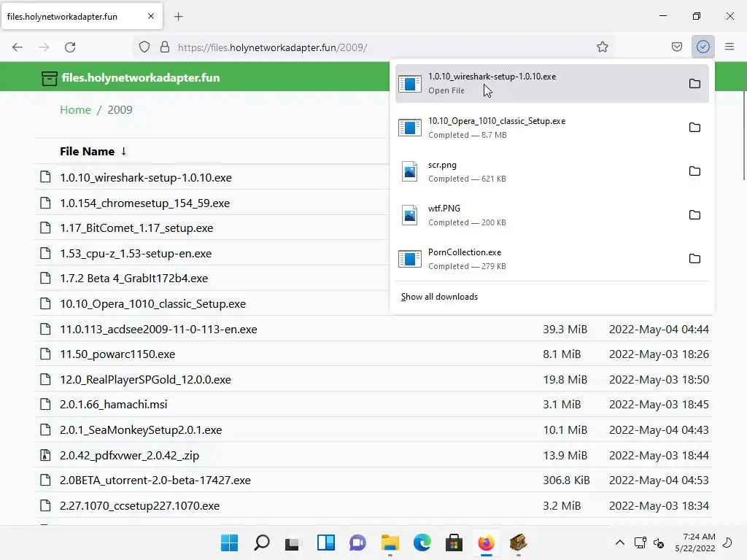Click the 2022-May-03 18:45 date of hamachi.msi

click(x=659, y=404)
